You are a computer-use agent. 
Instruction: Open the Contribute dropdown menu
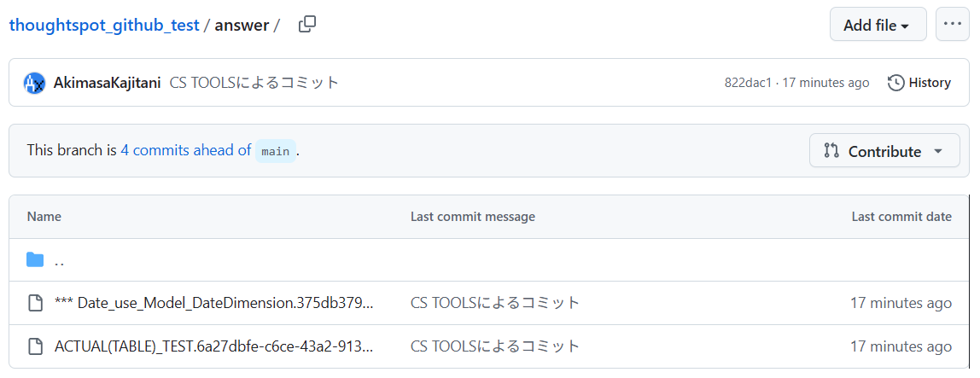point(884,151)
